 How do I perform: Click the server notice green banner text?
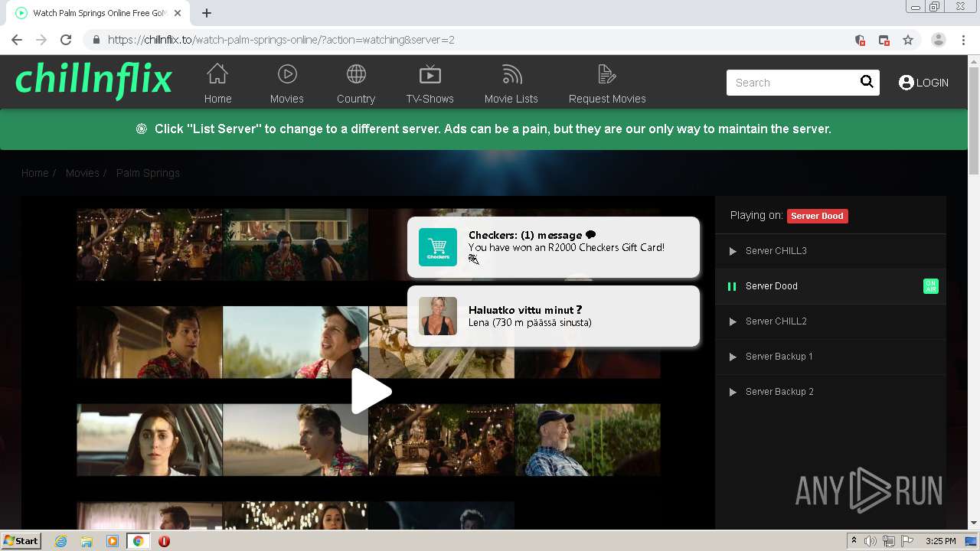(492, 129)
